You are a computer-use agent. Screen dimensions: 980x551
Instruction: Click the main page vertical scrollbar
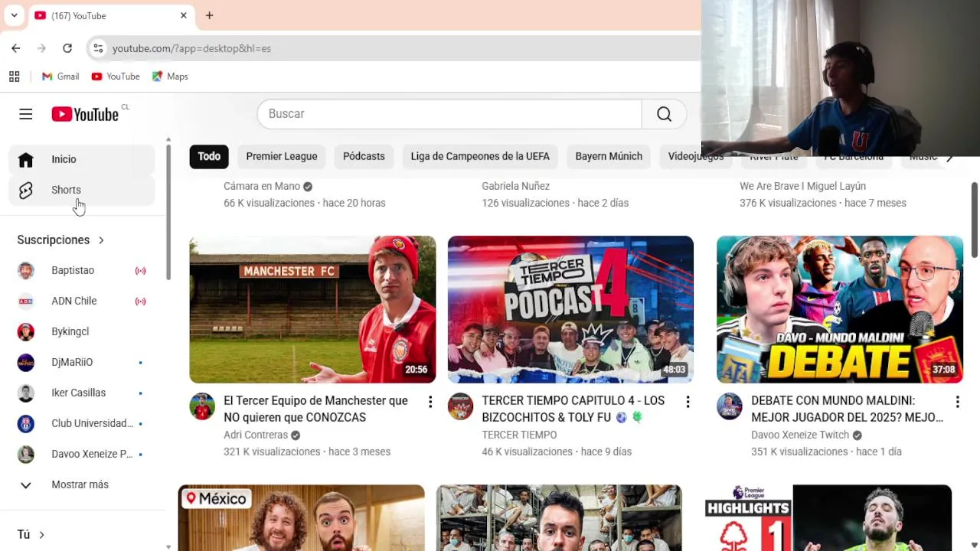(x=975, y=219)
